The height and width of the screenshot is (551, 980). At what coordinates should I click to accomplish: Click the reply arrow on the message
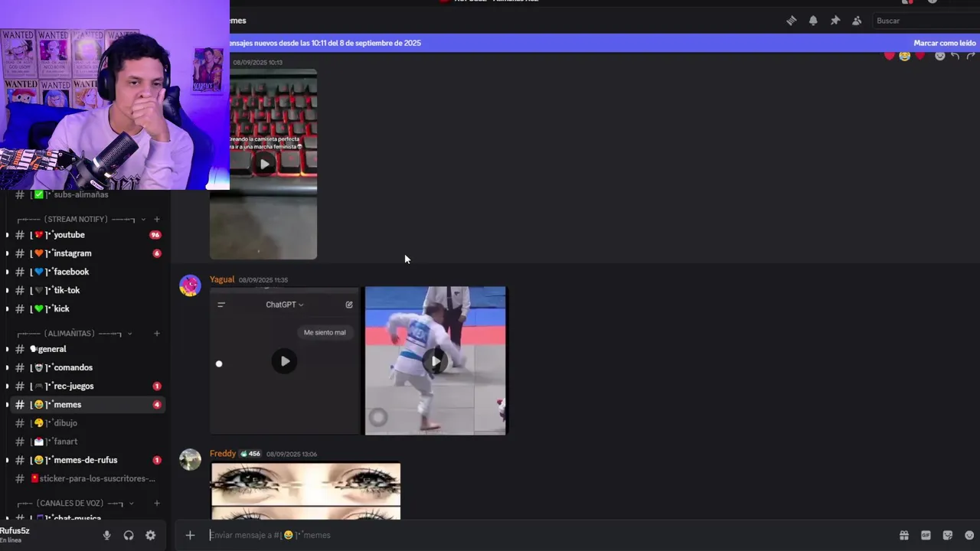(x=955, y=55)
